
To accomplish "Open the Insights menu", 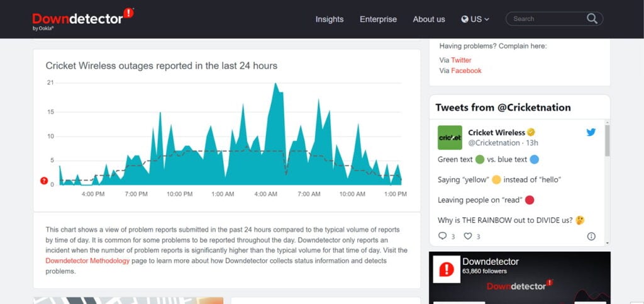I will point(330,20).
